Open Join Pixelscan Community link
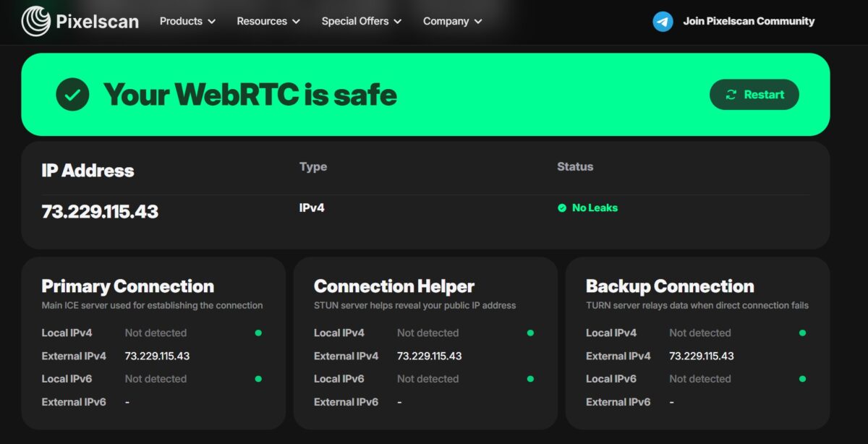 tap(749, 21)
